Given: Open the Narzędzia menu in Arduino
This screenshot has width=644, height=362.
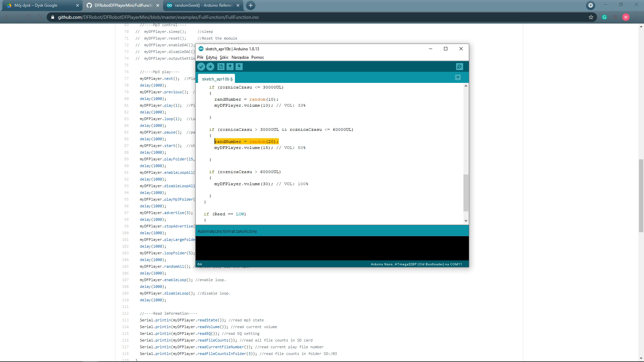Looking at the screenshot, I should pos(240,57).
